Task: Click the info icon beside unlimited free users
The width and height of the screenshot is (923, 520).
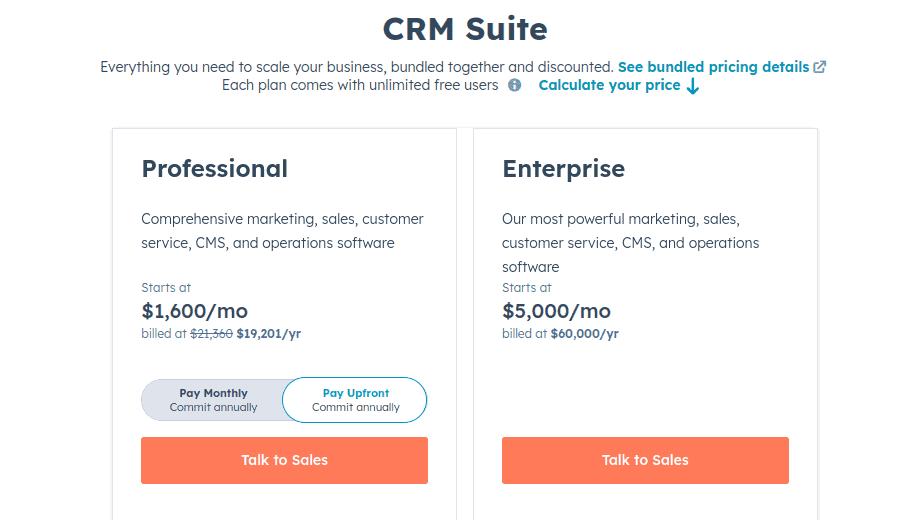Action: (514, 85)
